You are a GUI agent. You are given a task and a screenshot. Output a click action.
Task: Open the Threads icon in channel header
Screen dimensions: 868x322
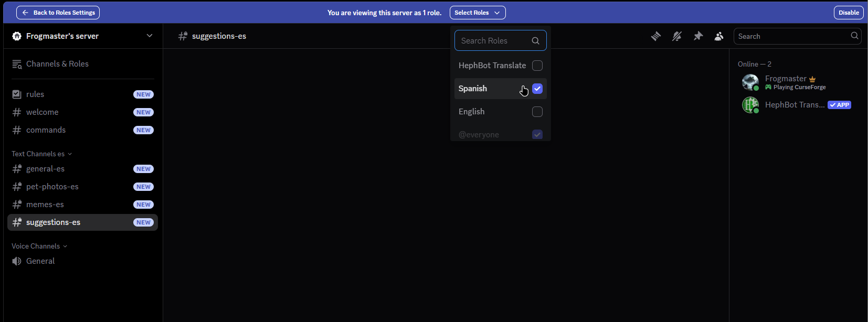tap(655, 36)
